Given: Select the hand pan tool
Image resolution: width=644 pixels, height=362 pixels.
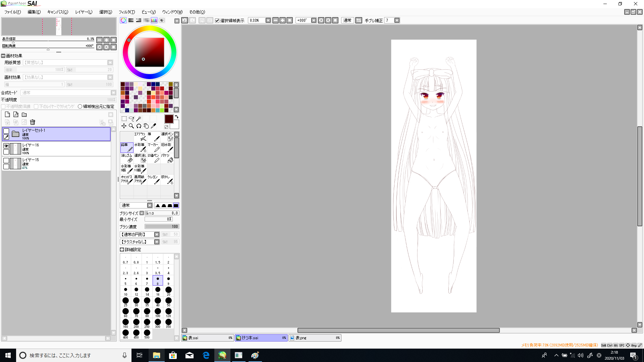Looking at the screenshot, I should click(146, 126).
